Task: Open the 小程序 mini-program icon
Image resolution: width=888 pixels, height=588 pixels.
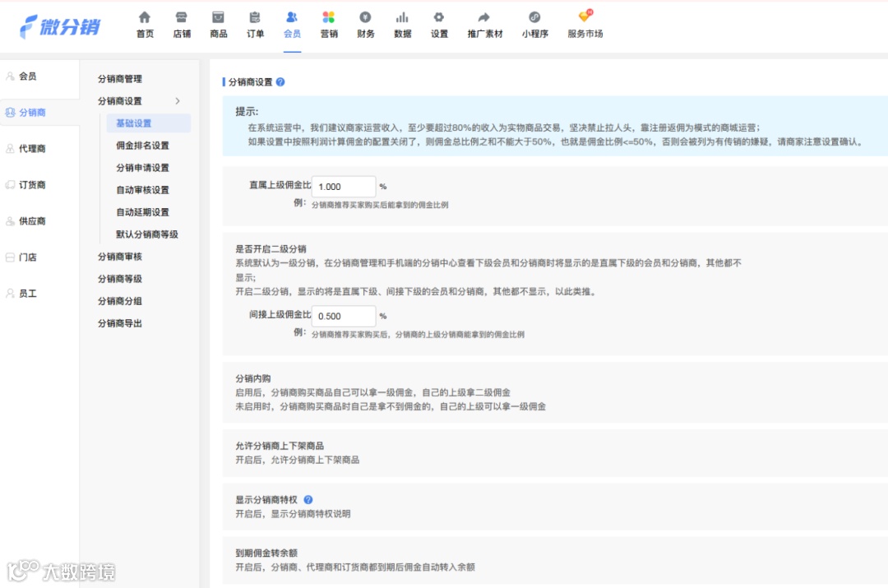Action: point(534,17)
